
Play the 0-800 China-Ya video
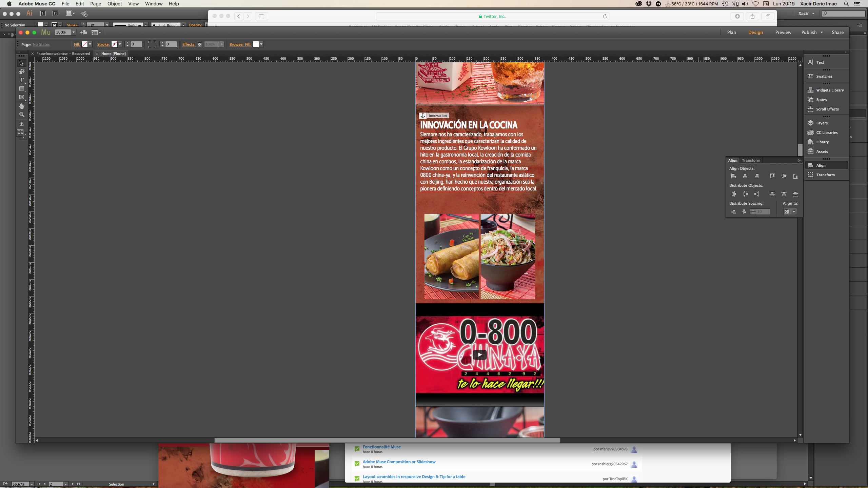tap(479, 354)
